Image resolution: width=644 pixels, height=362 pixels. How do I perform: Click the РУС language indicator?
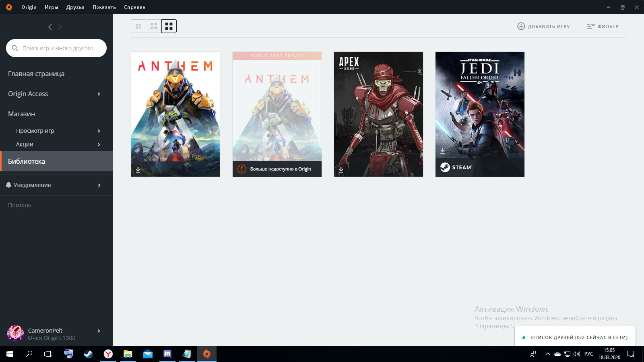point(589,354)
